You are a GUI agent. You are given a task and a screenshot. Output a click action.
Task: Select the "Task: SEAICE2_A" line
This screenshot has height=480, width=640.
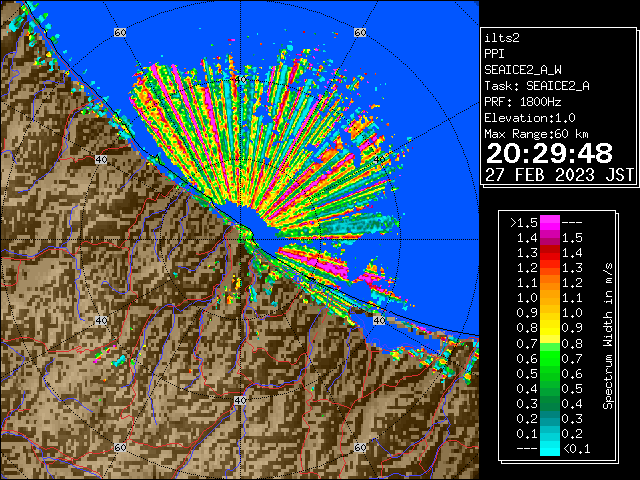pyautogui.click(x=537, y=86)
